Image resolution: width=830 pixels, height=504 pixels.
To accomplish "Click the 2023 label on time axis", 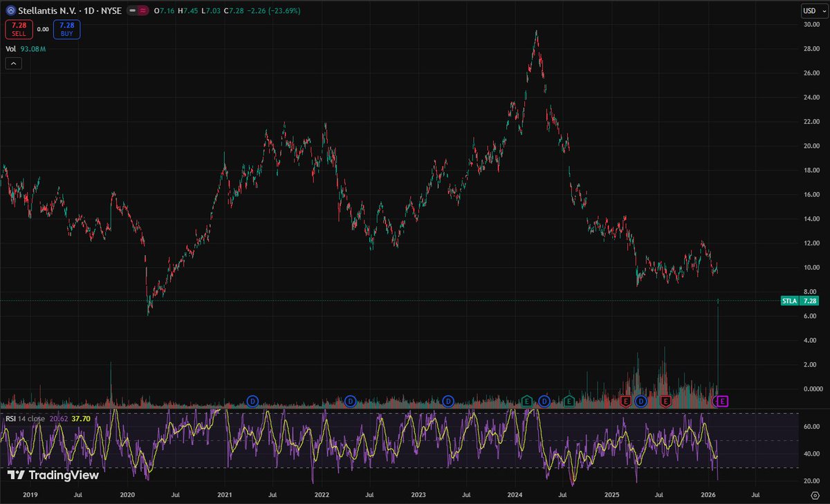I will click(418, 495).
